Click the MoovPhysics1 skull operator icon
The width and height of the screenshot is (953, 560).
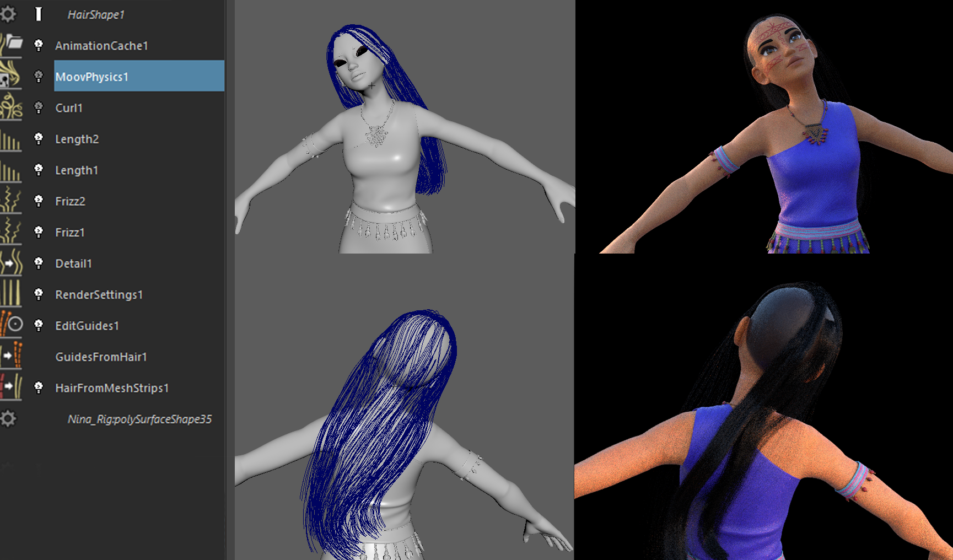coord(11,76)
